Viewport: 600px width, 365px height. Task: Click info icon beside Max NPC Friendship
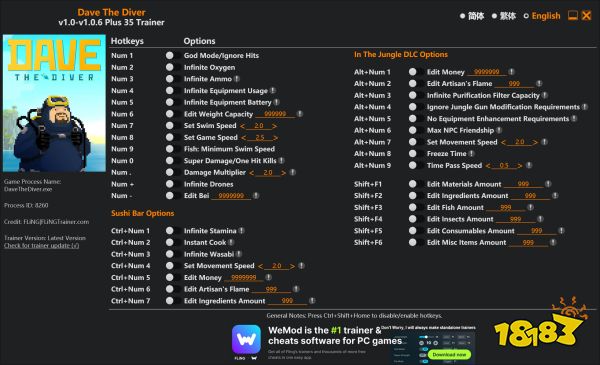(499, 130)
